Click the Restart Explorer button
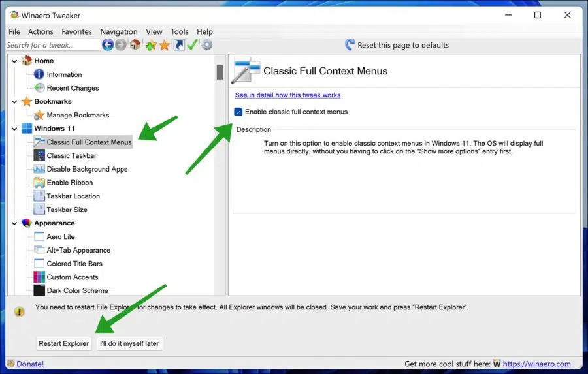This screenshot has width=588, height=374. 64,343
